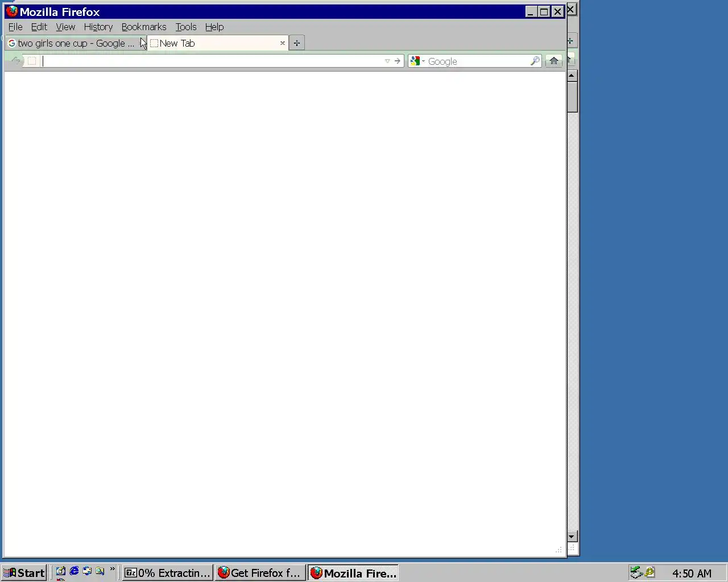
Task: Switch to the Get Firefox taskbar window
Action: [260, 573]
